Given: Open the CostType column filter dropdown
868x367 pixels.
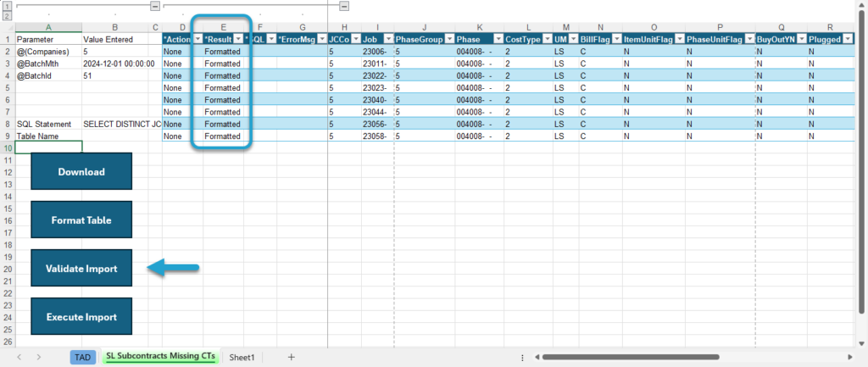Looking at the screenshot, I should pyautogui.click(x=547, y=39).
